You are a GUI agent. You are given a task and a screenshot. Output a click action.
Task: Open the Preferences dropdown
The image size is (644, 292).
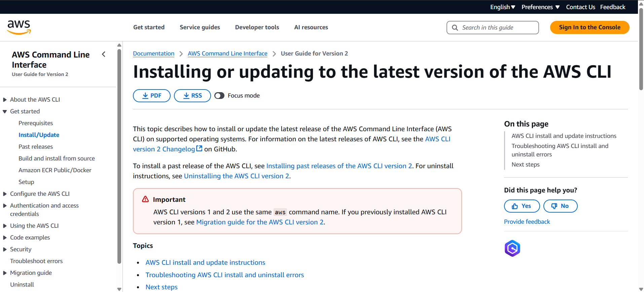pos(540,7)
